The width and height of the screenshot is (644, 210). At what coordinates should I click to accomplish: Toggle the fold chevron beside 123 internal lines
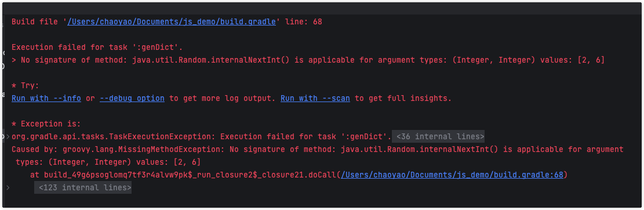pyautogui.click(x=8, y=188)
